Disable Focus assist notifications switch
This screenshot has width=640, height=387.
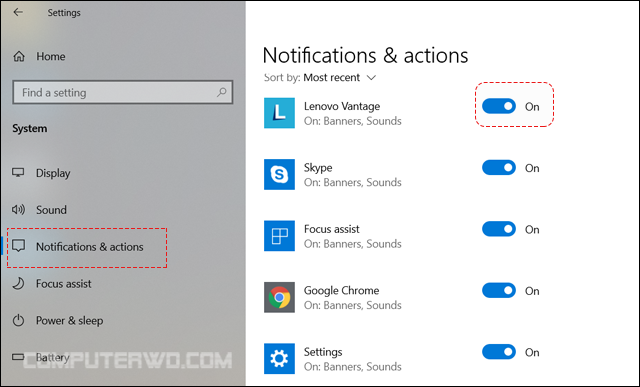tap(499, 229)
